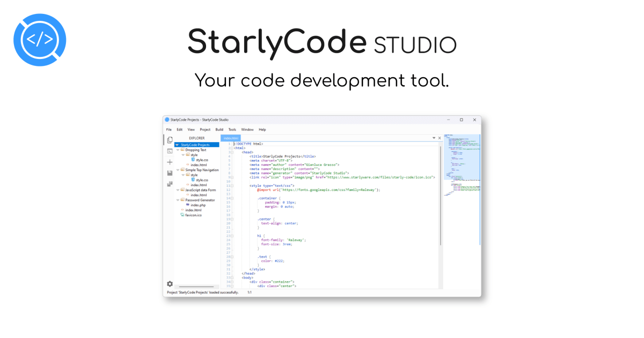Collapse the JavaScript data Form folder arrow

(x=178, y=190)
